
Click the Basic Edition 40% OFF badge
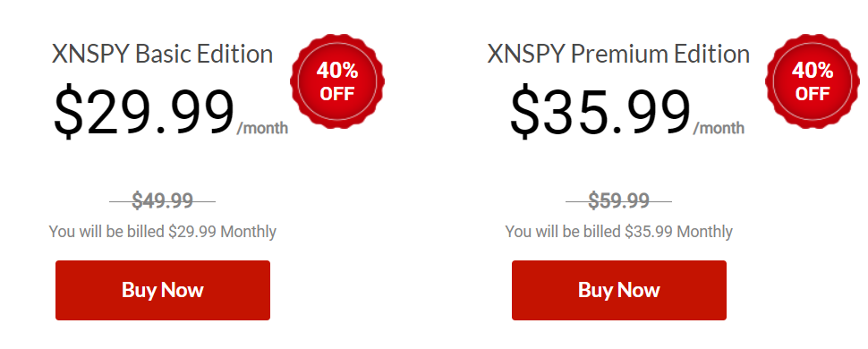[x=337, y=81]
